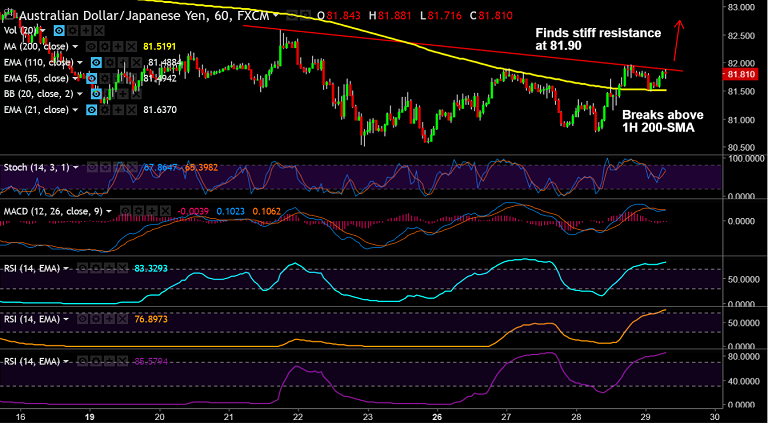Remove EMA (110, close) using its X icon
The image size is (768, 424).
coord(136,63)
